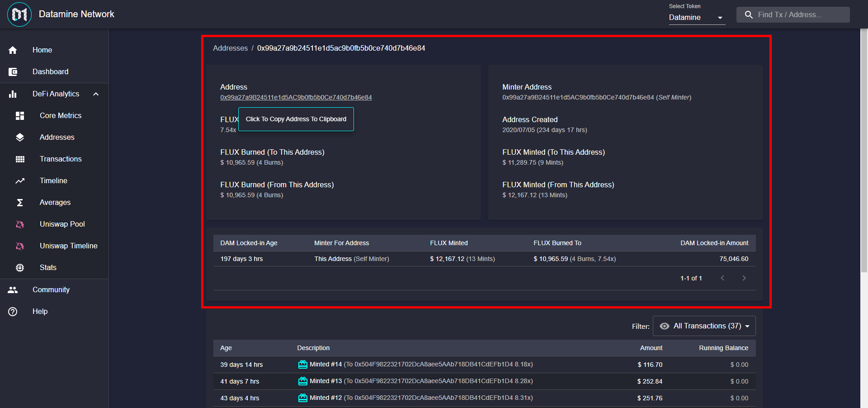The height and width of the screenshot is (408, 868).
Task: Click the Home house icon
Action: coord(13,50)
